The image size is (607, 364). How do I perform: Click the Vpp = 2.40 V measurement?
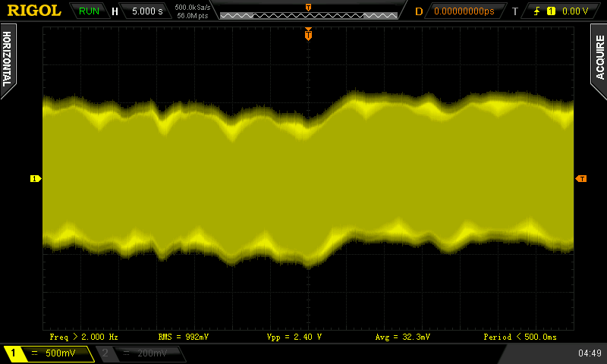coord(294,337)
